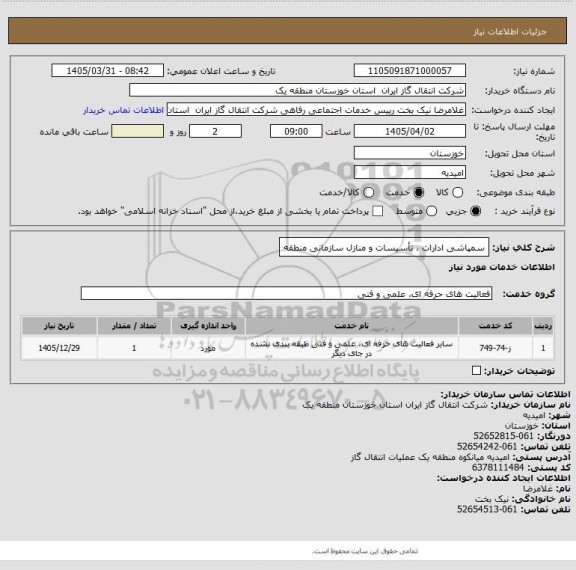Click the اطلاعات ایجاد کننده درخواست heading
This screenshot has width=576, height=570.
tap(504, 478)
